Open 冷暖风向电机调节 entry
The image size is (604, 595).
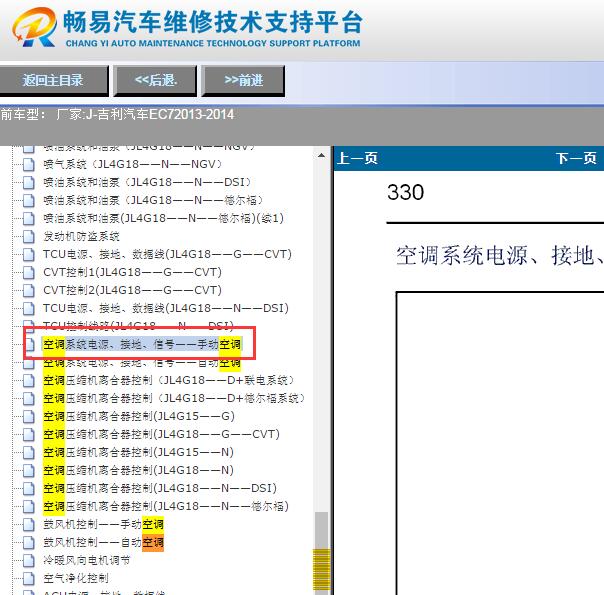pos(87,560)
